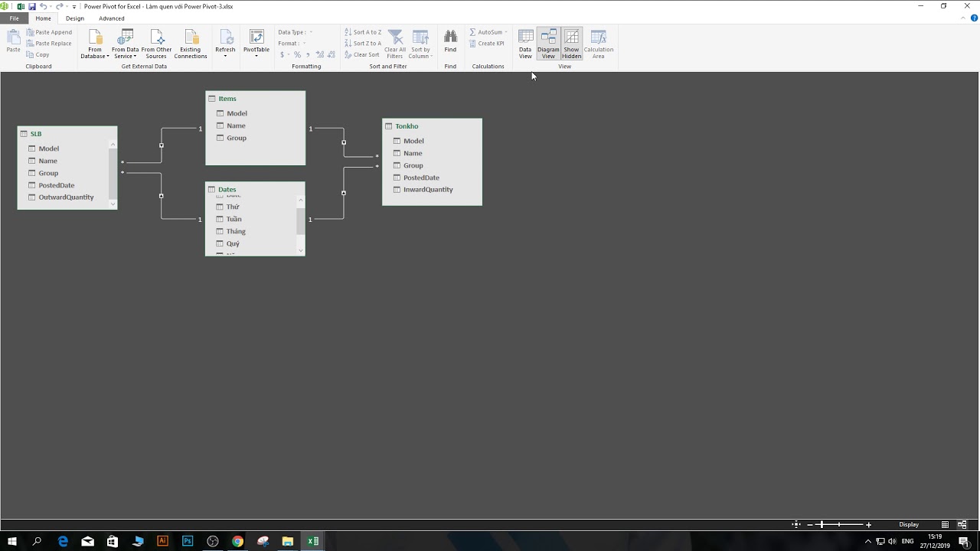Open Existing Connections
This screenshot has width=980, height=551.
point(191,44)
